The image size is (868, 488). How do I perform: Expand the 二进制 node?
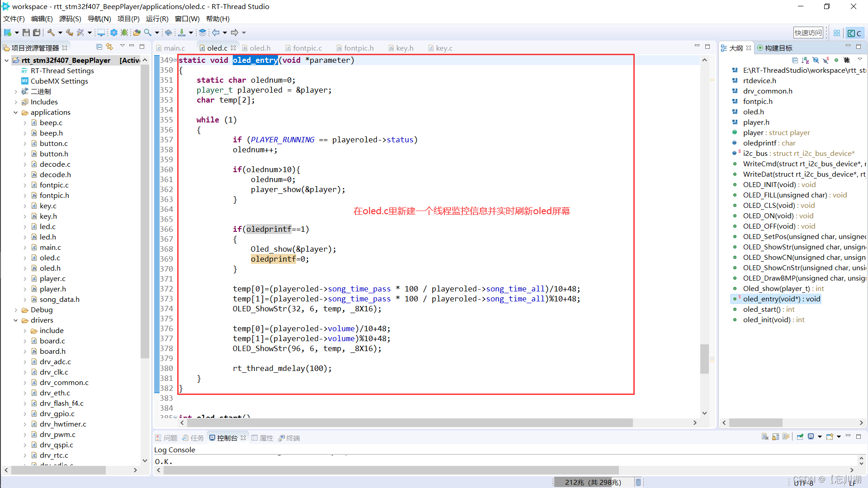coord(16,92)
